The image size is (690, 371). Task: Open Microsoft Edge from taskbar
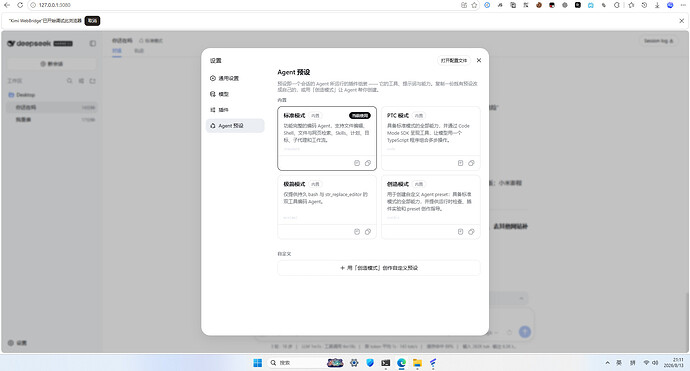[x=401, y=363]
